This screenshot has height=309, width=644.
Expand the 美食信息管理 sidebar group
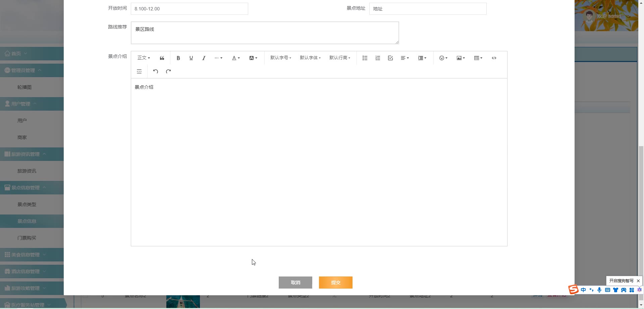(x=32, y=255)
